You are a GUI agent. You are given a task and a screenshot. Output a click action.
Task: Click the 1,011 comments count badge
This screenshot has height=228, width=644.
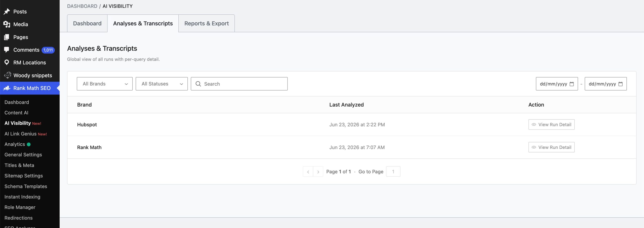point(48,50)
